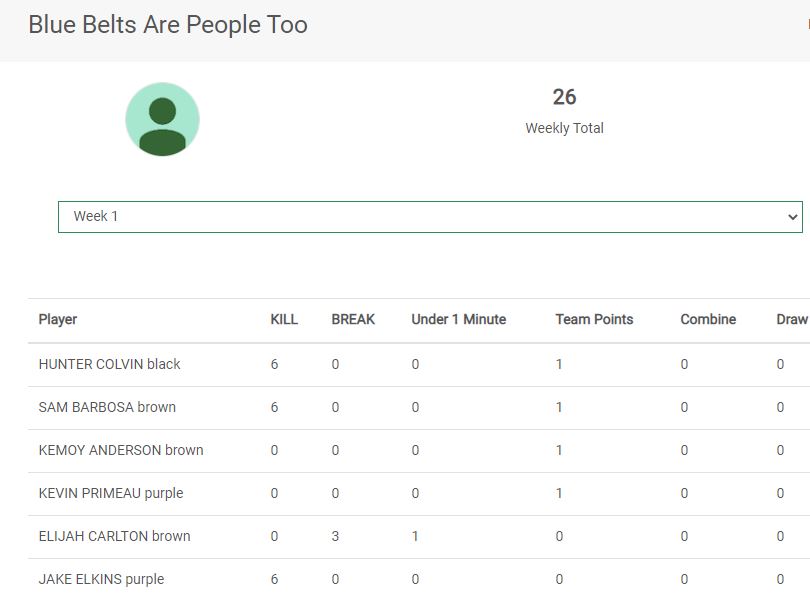This screenshot has width=810, height=606.
Task: Click the Under 1 Minute header
Action: (x=458, y=320)
